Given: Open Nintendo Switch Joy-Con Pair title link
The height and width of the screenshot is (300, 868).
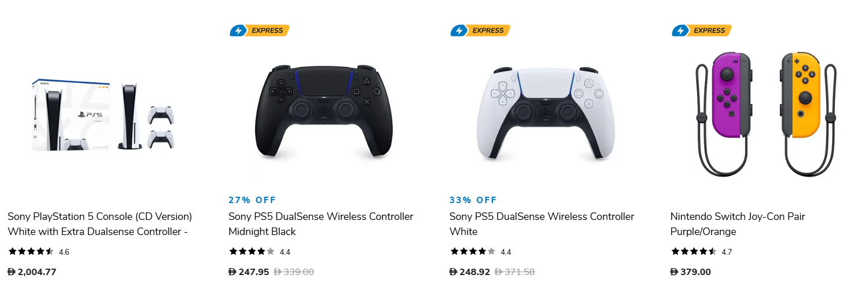Looking at the screenshot, I should click(x=738, y=224).
